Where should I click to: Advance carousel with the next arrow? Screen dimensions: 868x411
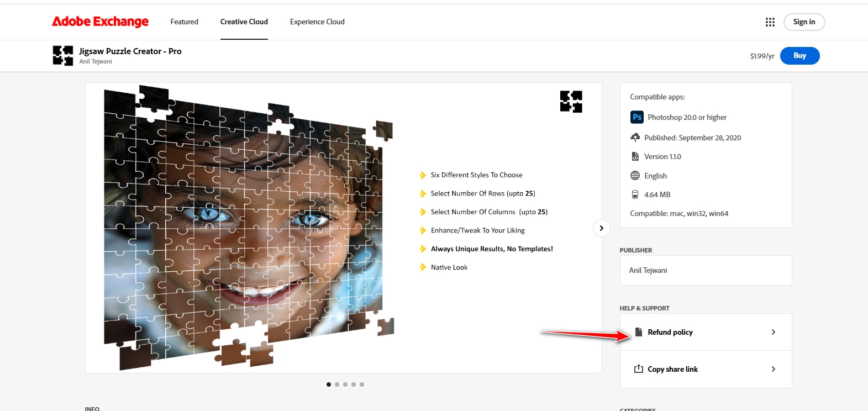601,228
